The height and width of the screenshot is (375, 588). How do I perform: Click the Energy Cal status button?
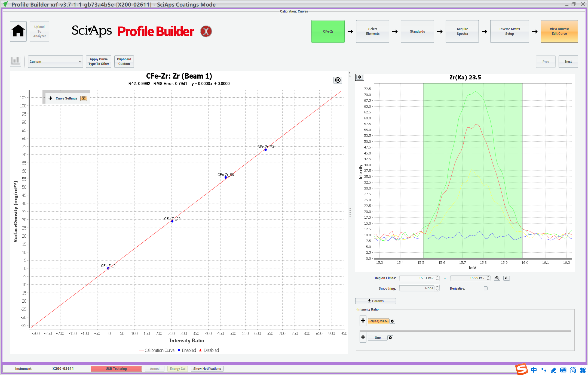[177, 368]
